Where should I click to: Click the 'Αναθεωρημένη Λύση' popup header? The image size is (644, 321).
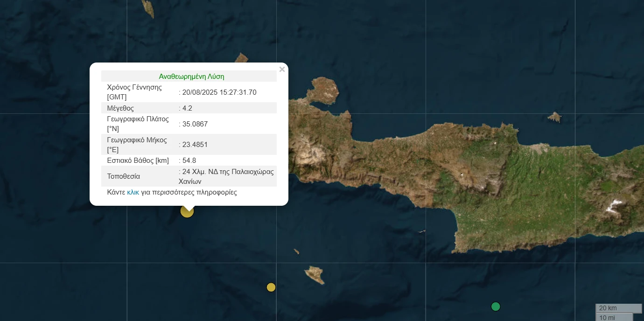(x=191, y=77)
